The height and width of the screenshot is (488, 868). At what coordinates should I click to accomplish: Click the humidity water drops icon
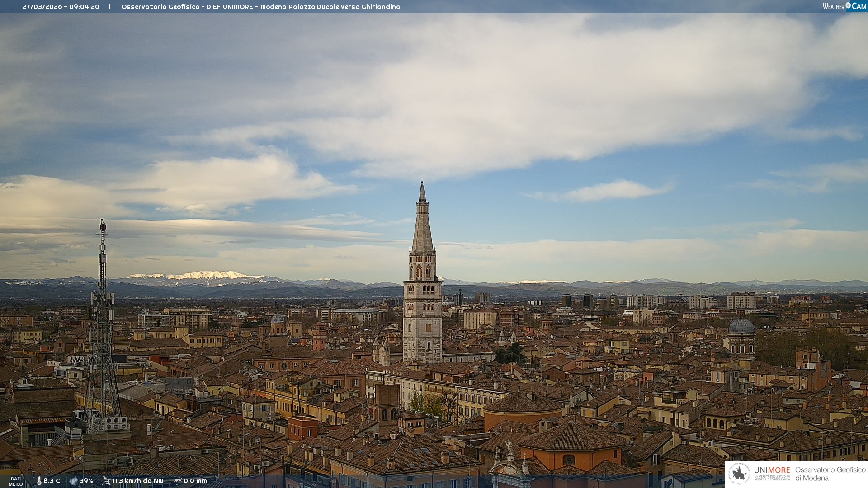[73, 481]
